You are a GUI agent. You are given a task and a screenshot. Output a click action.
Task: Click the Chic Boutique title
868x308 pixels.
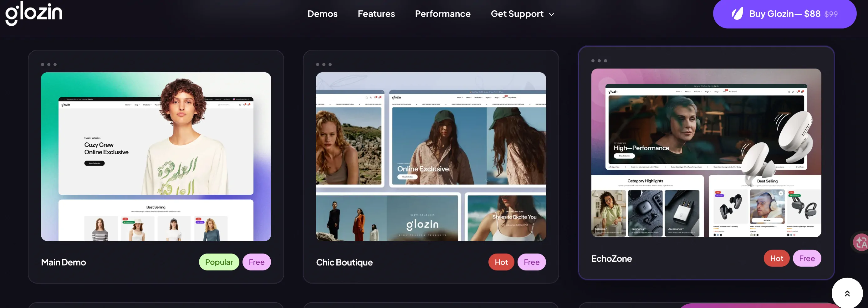pos(344,262)
